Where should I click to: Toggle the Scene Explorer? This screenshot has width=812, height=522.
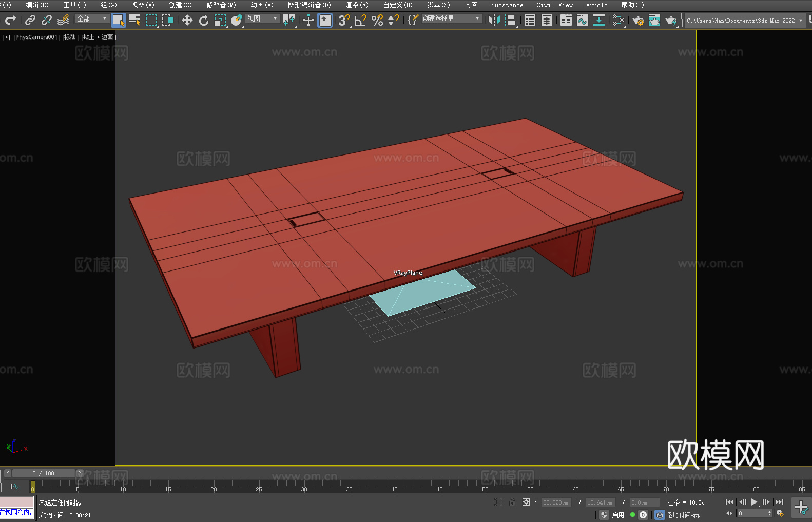pyautogui.click(x=530, y=20)
